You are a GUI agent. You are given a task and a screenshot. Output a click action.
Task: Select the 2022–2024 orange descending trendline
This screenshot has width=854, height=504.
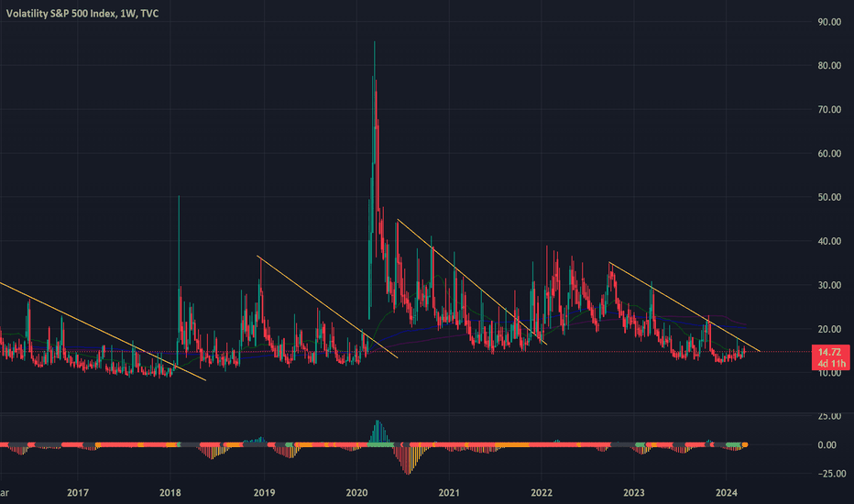684,307
